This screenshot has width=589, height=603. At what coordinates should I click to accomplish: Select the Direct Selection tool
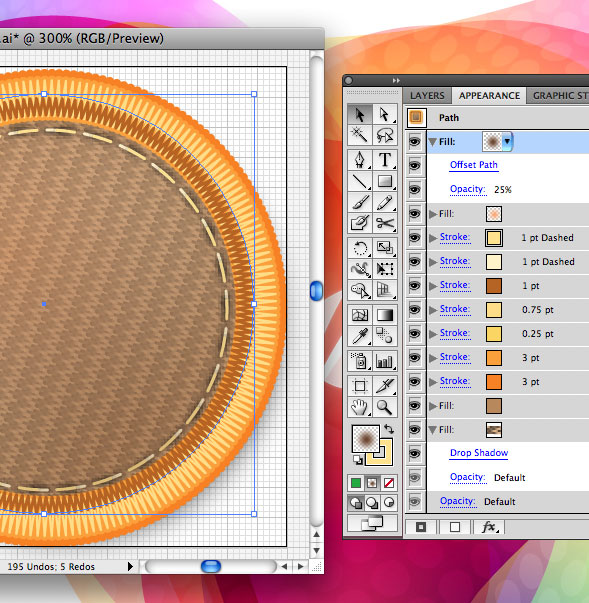coord(384,114)
